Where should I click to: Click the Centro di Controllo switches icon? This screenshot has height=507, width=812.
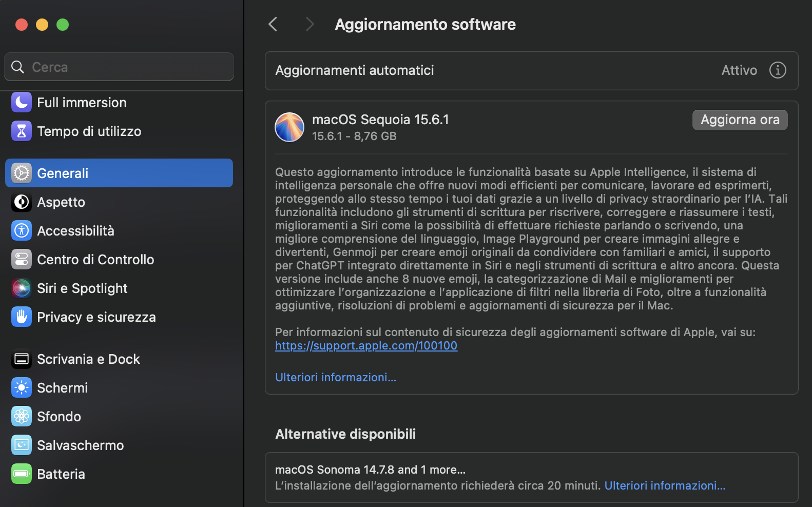point(22,260)
